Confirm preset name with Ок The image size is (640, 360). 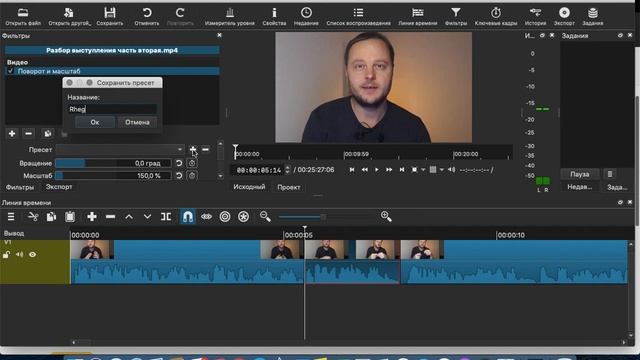pyautogui.click(x=95, y=122)
